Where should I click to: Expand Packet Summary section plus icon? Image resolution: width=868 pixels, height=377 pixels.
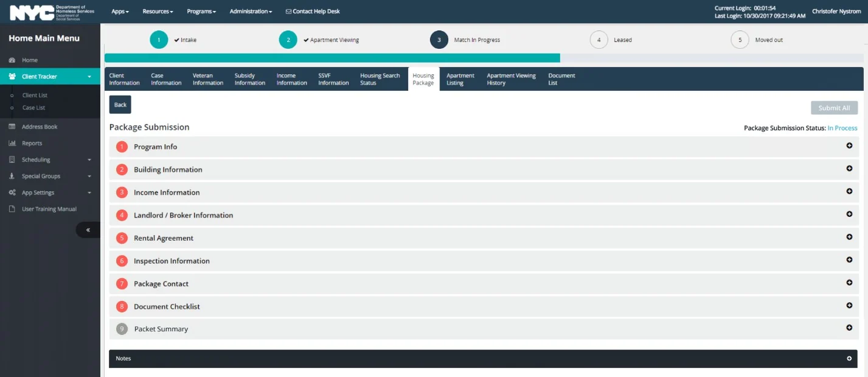pos(849,328)
